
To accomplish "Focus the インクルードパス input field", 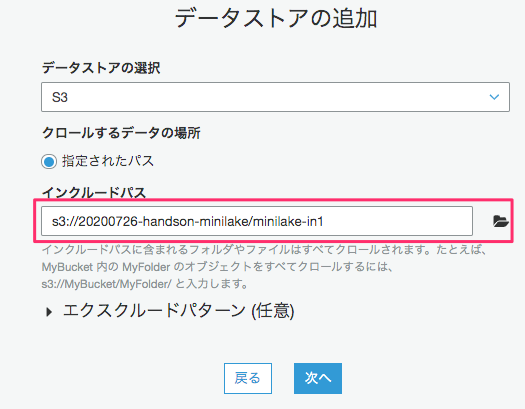I will click(257, 221).
